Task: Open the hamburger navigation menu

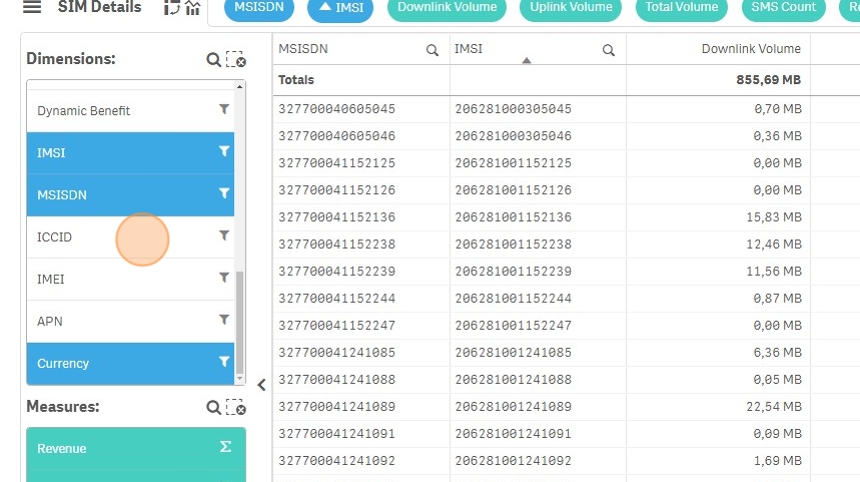Action: click(x=32, y=7)
